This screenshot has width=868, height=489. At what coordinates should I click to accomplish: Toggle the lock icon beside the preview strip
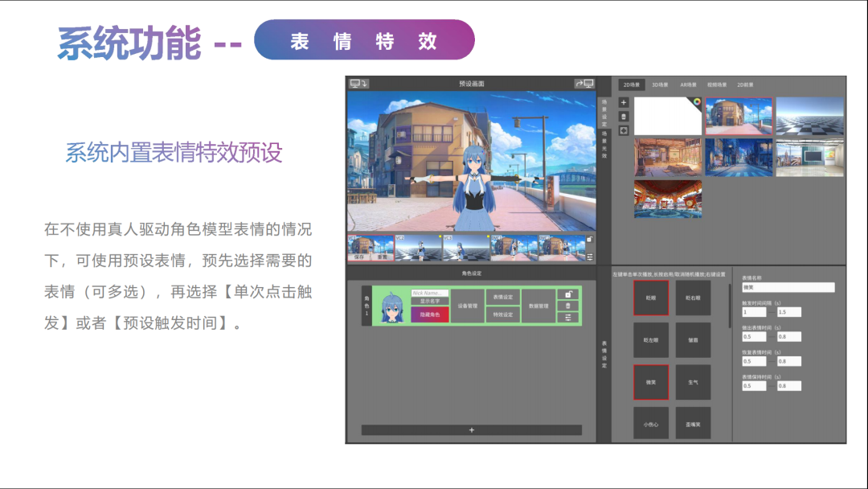(590, 239)
